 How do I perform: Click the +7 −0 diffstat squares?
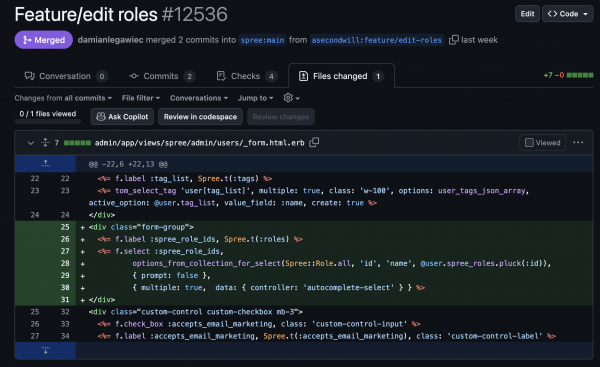(580, 75)
